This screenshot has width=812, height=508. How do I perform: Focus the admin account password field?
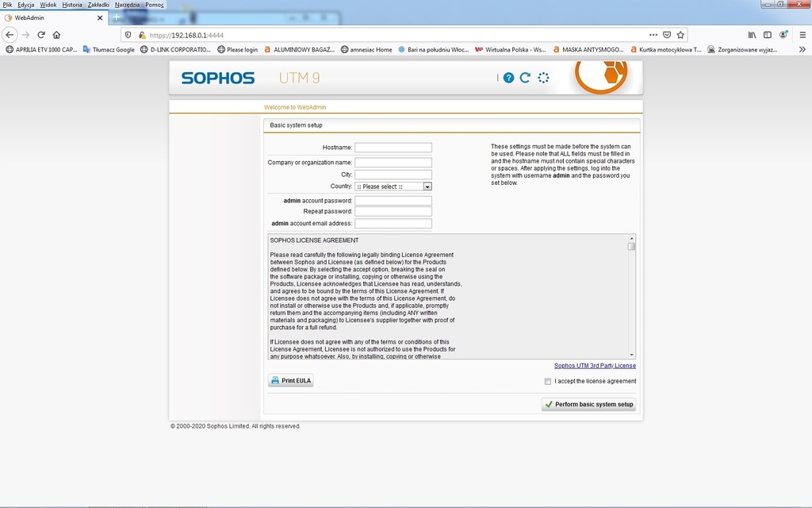(x=393, y=201)
